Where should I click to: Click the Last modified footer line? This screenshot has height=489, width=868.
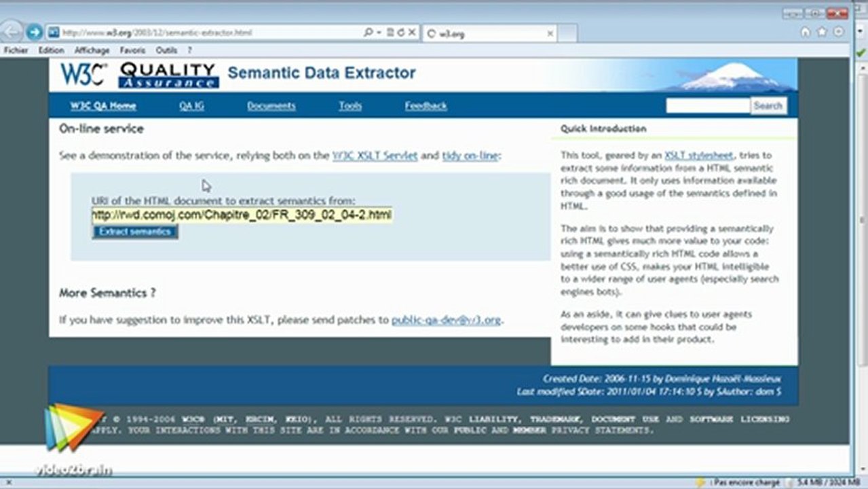pos(649,392)
